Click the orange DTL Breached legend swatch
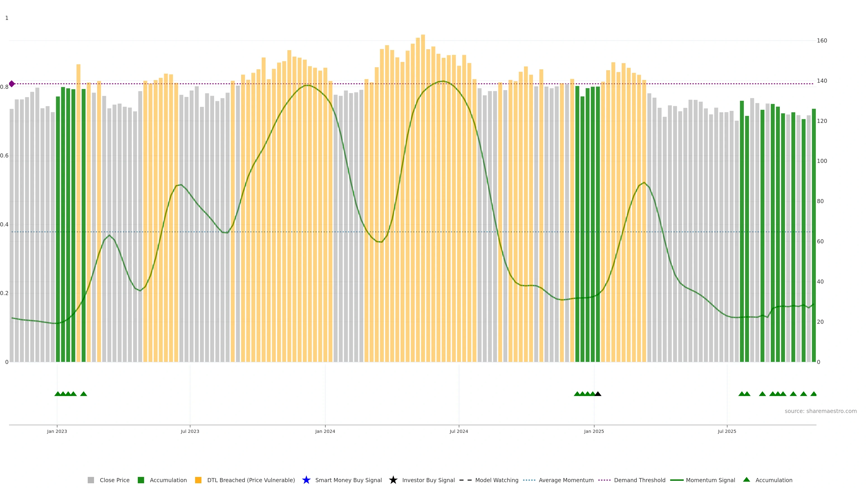Viewport: 868px width, 488px height. point(198,480)
